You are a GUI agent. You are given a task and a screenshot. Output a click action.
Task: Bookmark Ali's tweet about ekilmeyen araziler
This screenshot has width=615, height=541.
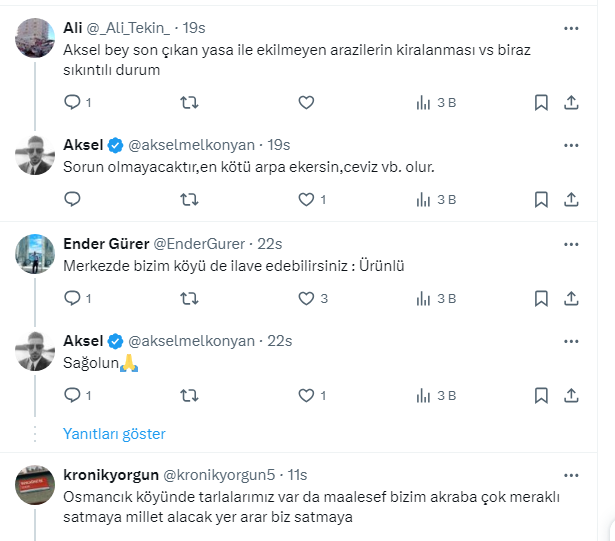[541, 102]
